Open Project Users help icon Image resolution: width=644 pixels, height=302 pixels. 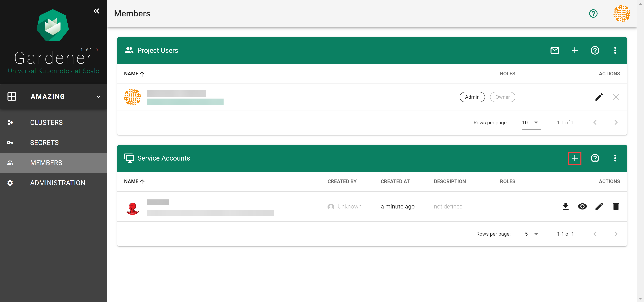595,50
